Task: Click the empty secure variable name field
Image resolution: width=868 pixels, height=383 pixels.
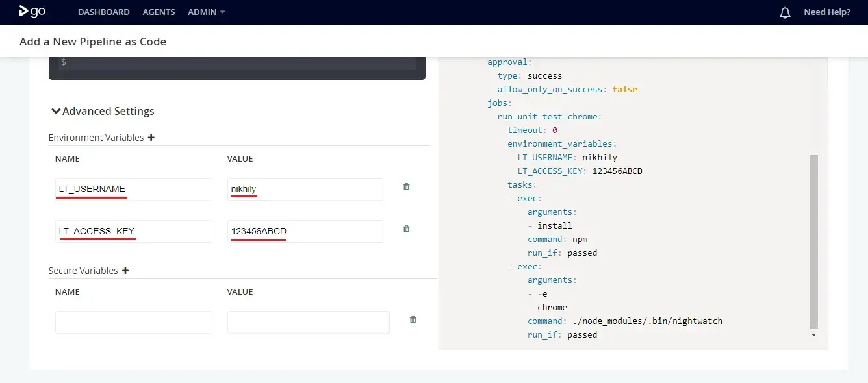Action: [x=133, y=323]
